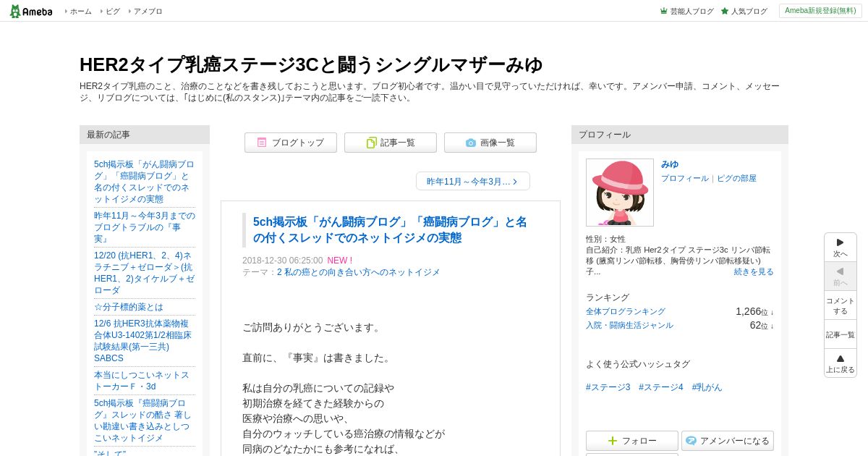Click the blog title heading
The width and height of the screenshot is (868, 456).
coord(311,64)
